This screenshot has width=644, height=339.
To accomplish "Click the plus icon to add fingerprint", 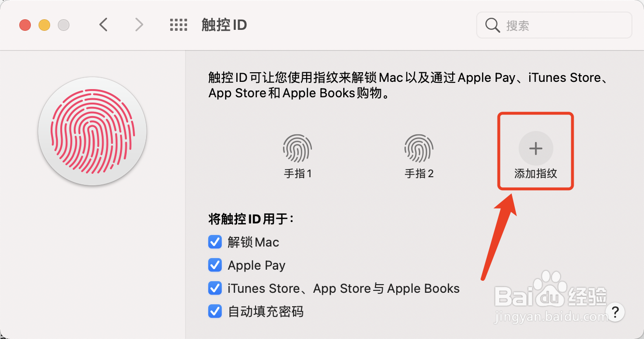I will point(536,148).
